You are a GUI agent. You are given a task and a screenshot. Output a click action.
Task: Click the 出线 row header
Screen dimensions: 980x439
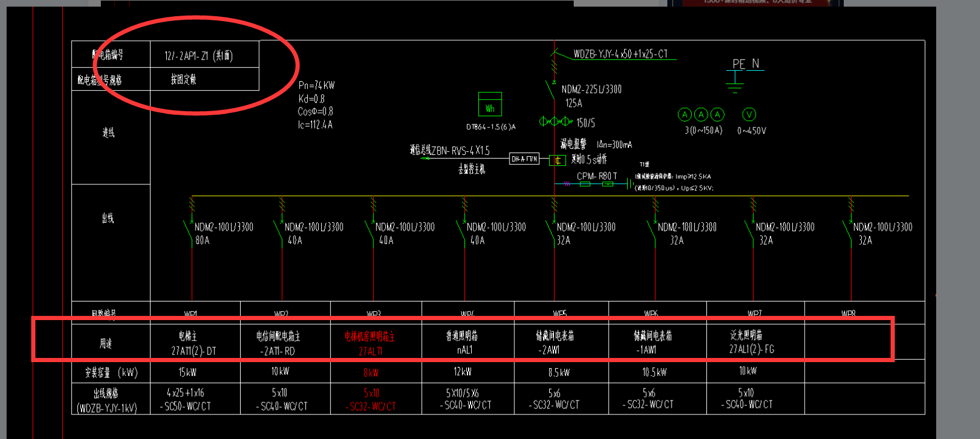click(x=111, y=242)
